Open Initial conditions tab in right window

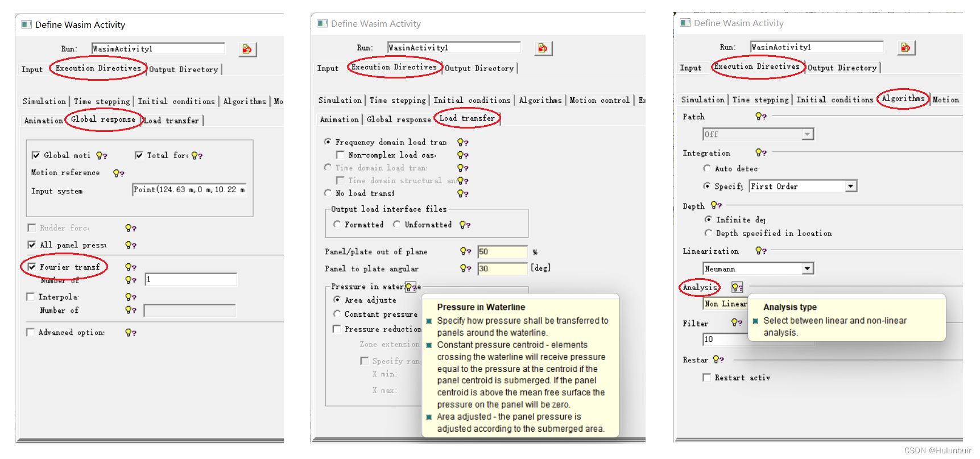point(835,100)
